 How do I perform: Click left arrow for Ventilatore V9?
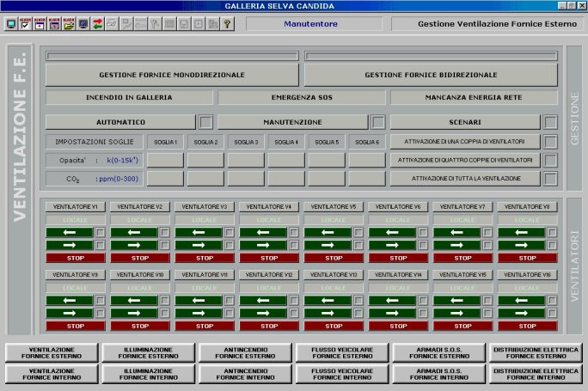pos(70,300)
